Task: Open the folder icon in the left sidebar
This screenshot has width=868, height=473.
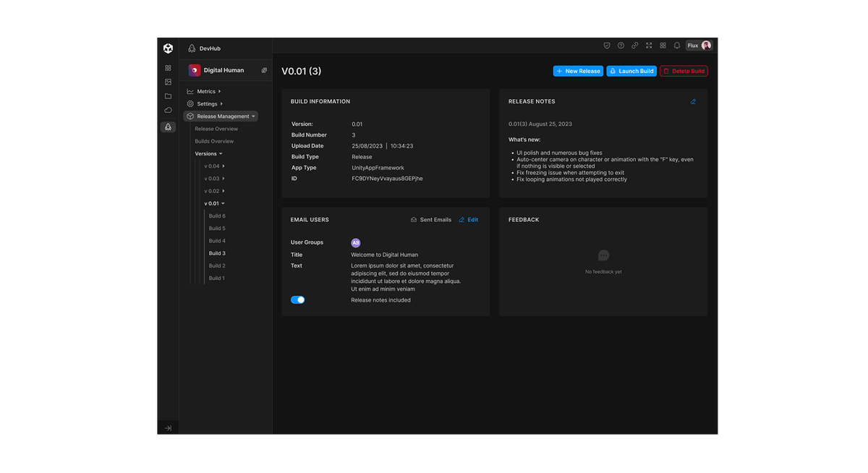Action: click(x=168, y=96)
